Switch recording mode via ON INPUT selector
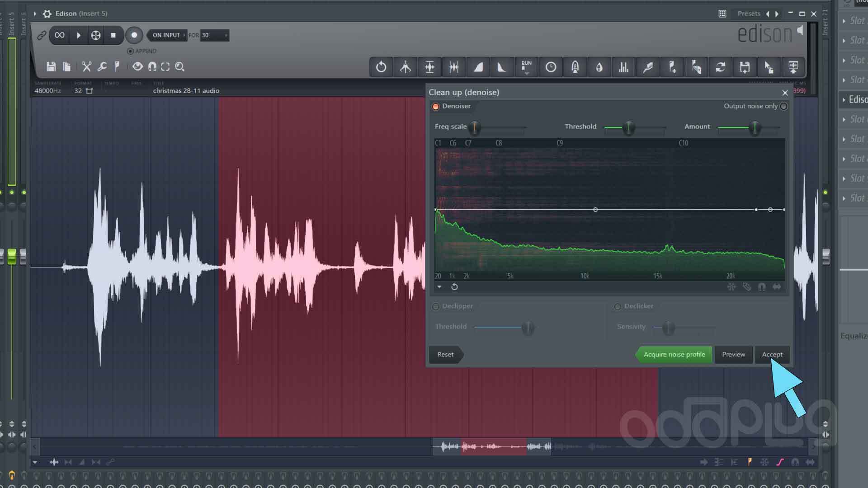 coord(166,35)
